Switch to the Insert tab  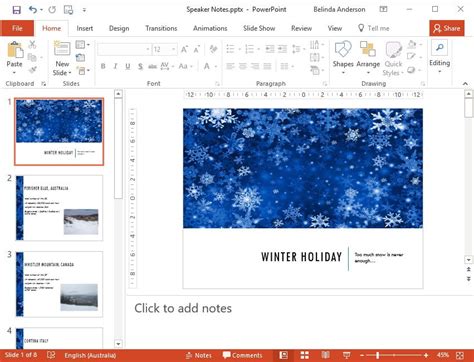click(x=85, y=28)
